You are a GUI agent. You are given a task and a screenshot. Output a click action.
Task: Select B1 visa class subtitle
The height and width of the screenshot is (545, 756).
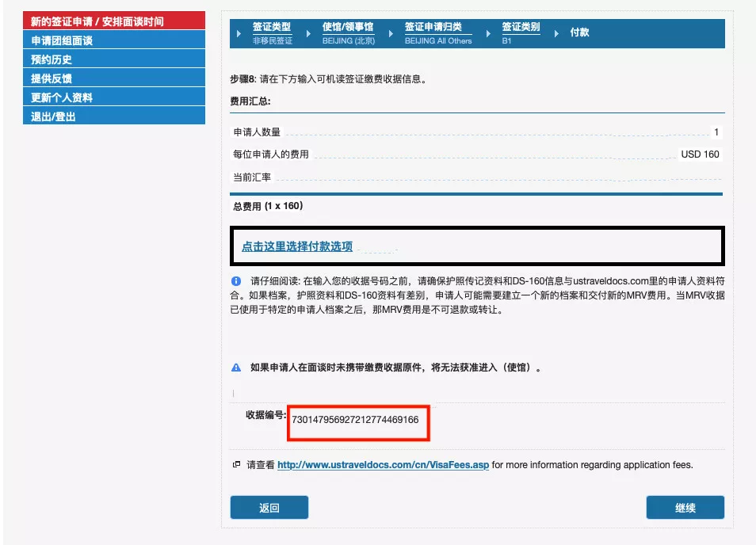click(x=506, y=41)
